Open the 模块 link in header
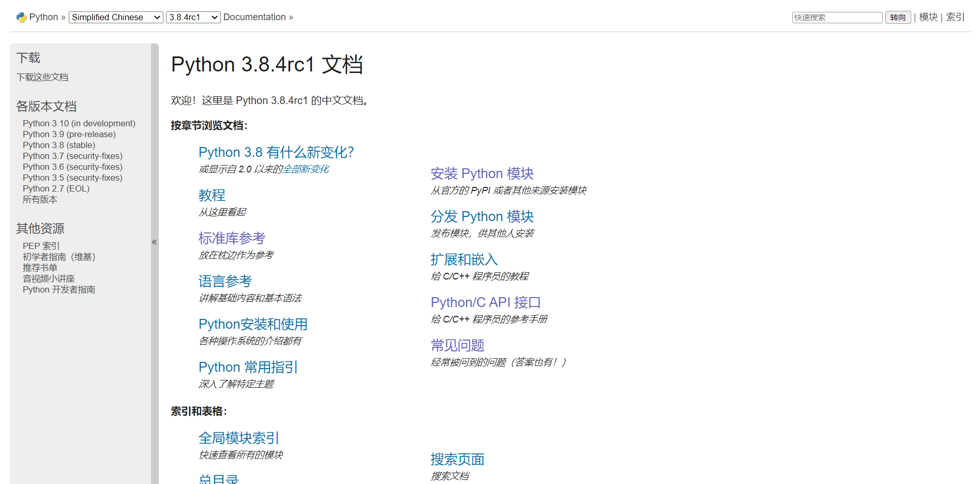This screenshot has width=980, height=484. 928,17
